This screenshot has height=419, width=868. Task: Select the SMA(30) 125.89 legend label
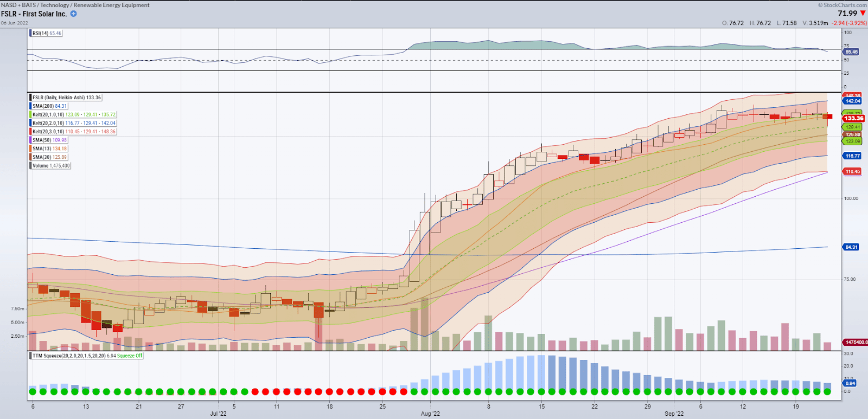coord(49,157)
